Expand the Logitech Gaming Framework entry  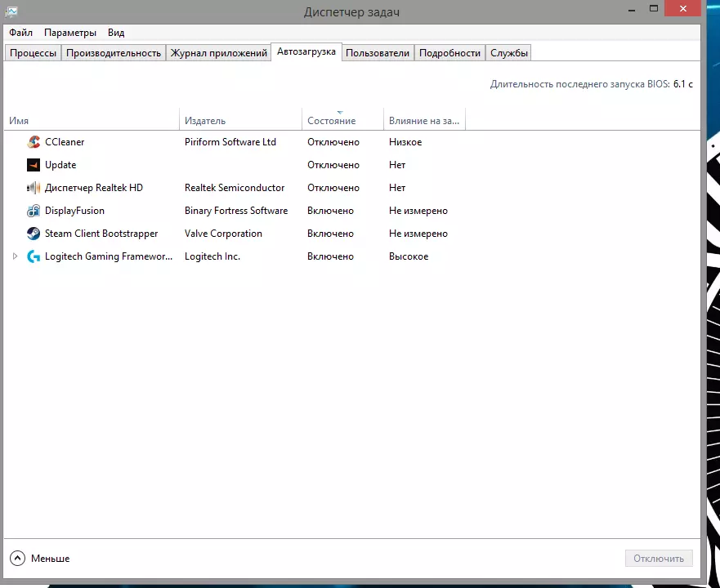[15, 256]
